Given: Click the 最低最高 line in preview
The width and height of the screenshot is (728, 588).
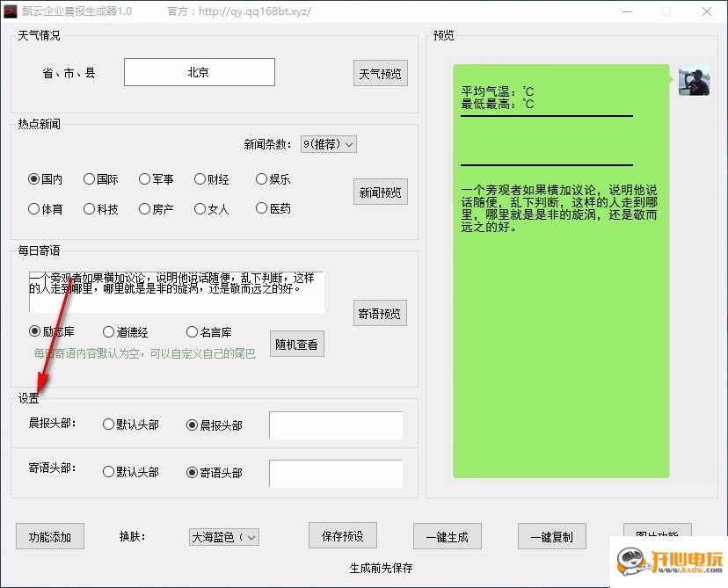Looking at the screenshot, I should click(498, 104).
